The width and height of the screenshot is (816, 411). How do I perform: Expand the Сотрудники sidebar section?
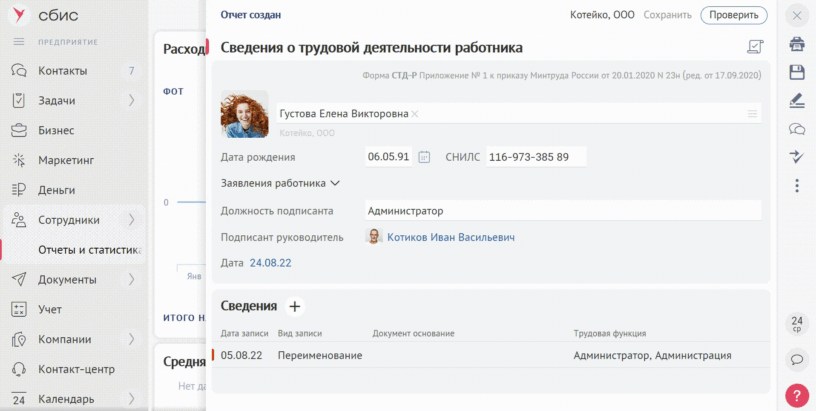(x=131, y=219)
